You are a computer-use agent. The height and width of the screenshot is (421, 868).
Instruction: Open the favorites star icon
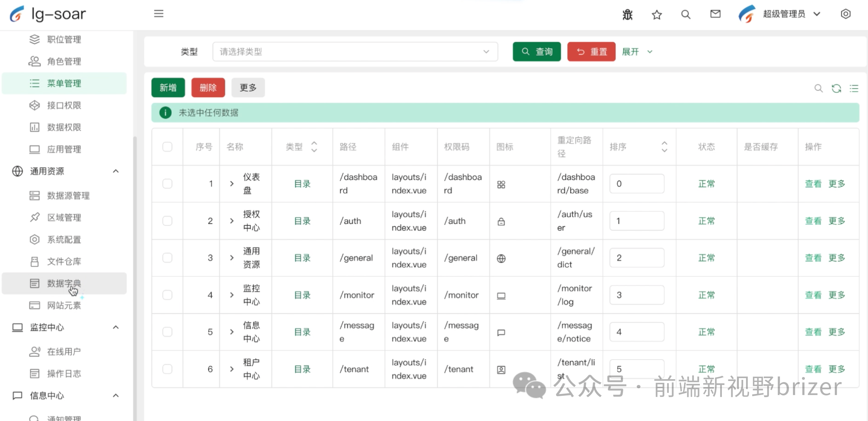(656, 14)
